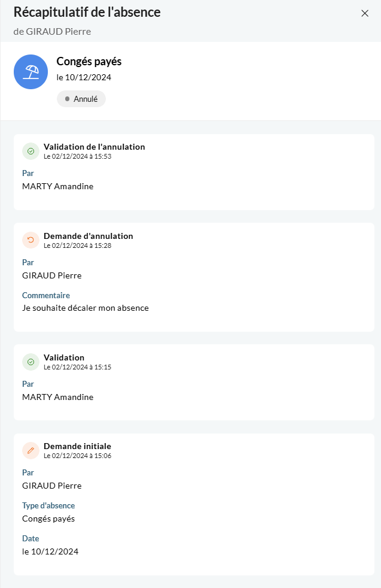Click the green check icon next to Validation
This screenshot has height=588, width=381.
[31, 362]
